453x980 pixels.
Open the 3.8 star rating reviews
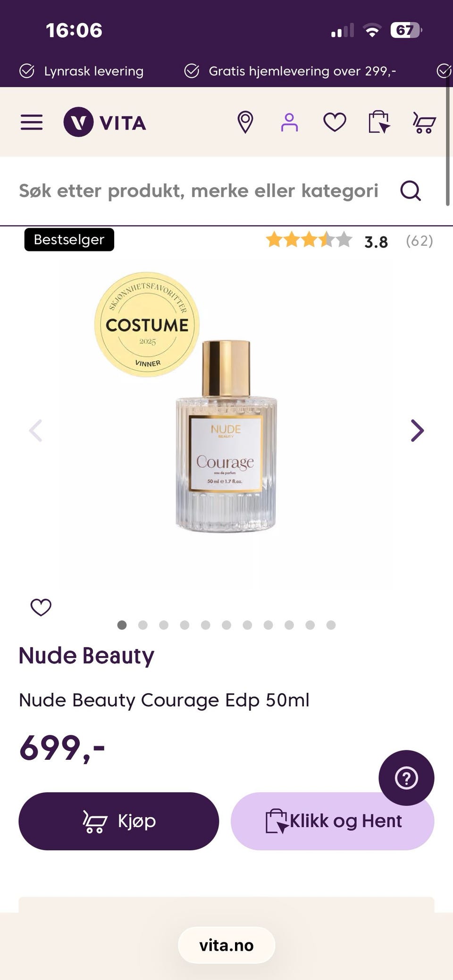coord(349,241)
